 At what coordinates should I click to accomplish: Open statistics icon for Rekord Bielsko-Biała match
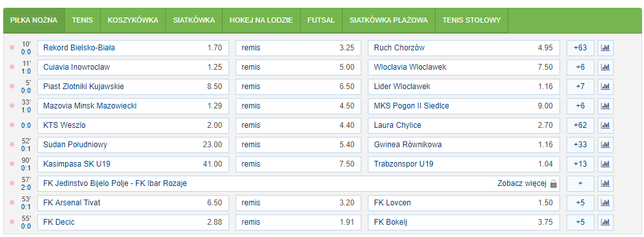click(605, 48)
